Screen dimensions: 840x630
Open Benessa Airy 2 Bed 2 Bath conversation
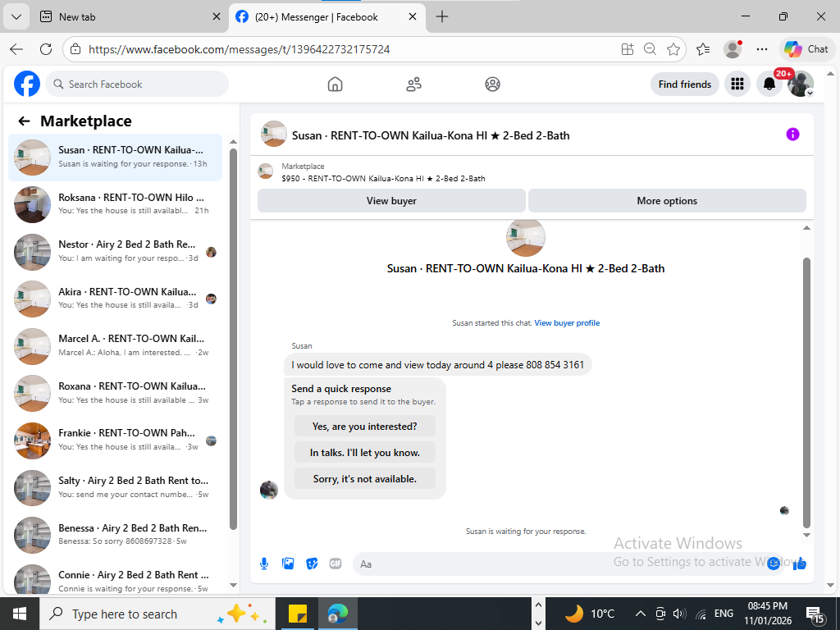click(x=115, y=535)
